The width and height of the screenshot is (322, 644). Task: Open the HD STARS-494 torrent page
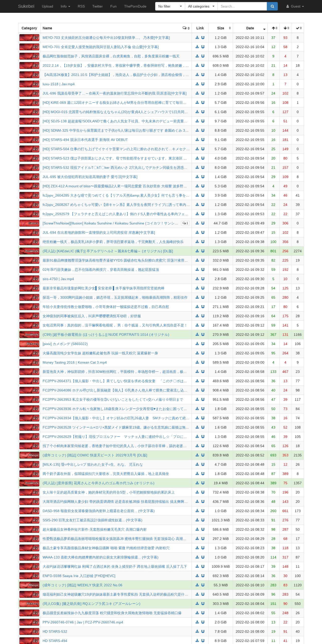pyautogui.click(x=55, y=641)
